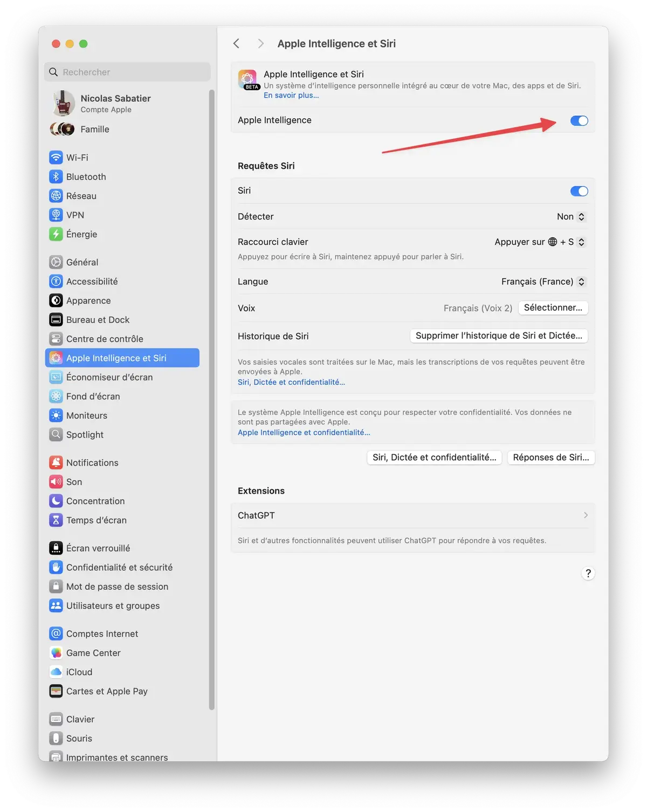This screenshot has height=812, width=647.
Task: Click Supprimer l'historique de Siri button
Action: [x=498, y=335]
